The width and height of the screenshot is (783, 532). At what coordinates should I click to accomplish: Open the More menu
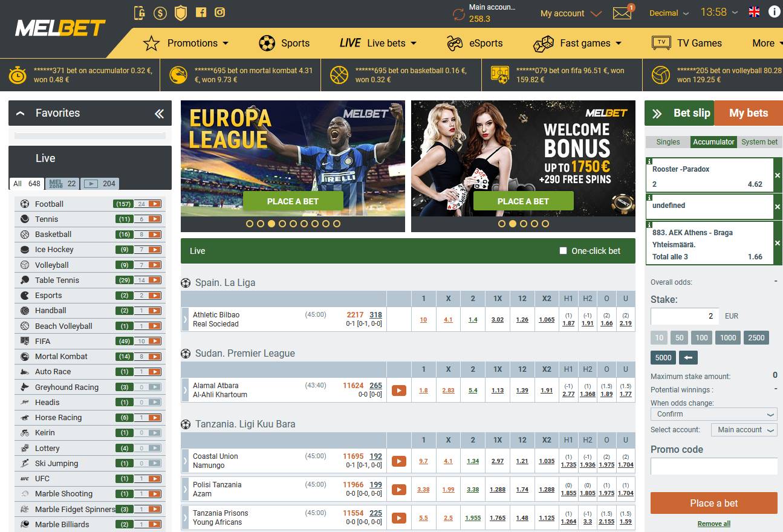tap(767, 43)
